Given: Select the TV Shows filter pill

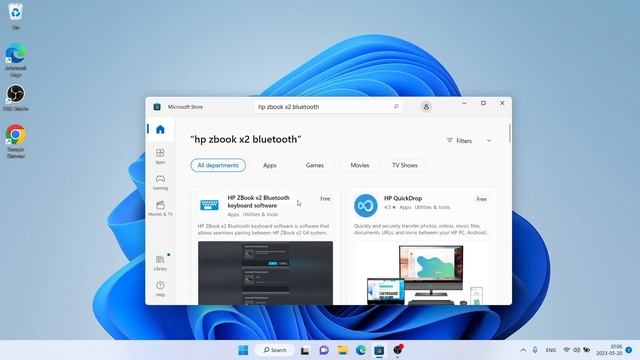Looking at the screenshot, I should (404, 165).
